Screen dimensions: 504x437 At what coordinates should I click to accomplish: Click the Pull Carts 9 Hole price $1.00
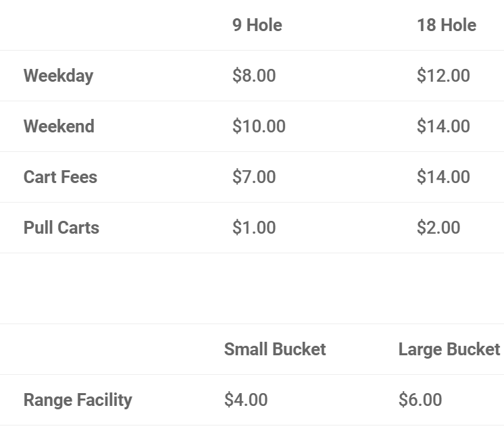tap(254, 228)
